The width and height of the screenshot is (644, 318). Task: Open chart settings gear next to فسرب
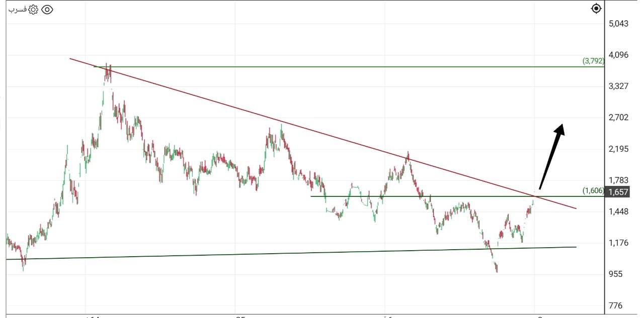(33, 10)
